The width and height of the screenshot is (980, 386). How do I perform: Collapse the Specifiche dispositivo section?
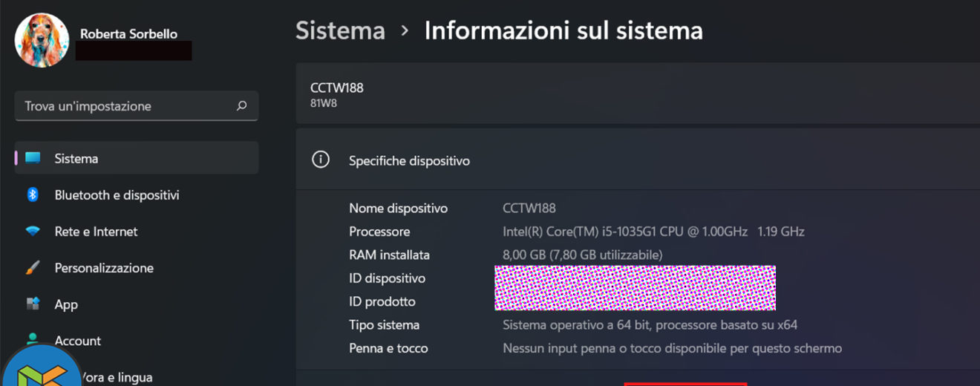click(638, 160)
